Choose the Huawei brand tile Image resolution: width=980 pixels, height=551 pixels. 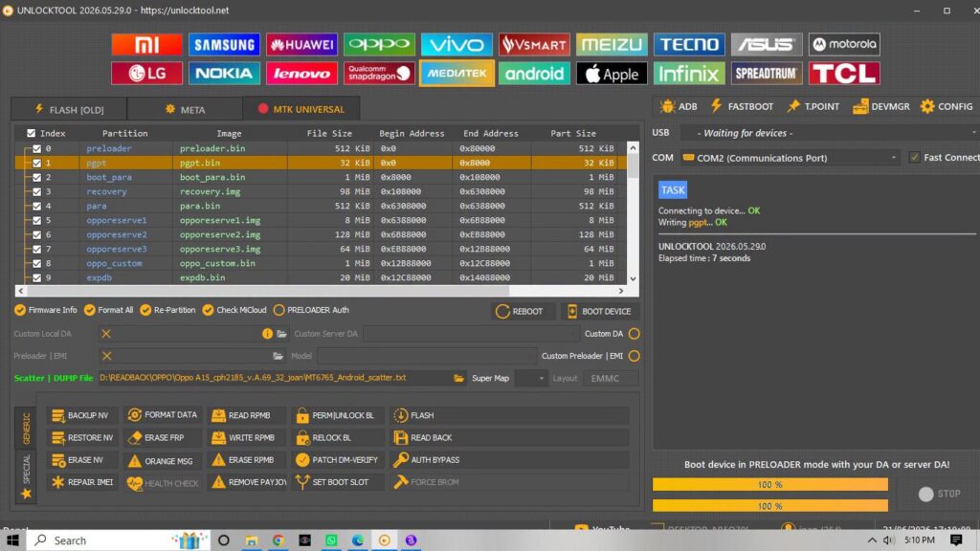pos(301,44)
